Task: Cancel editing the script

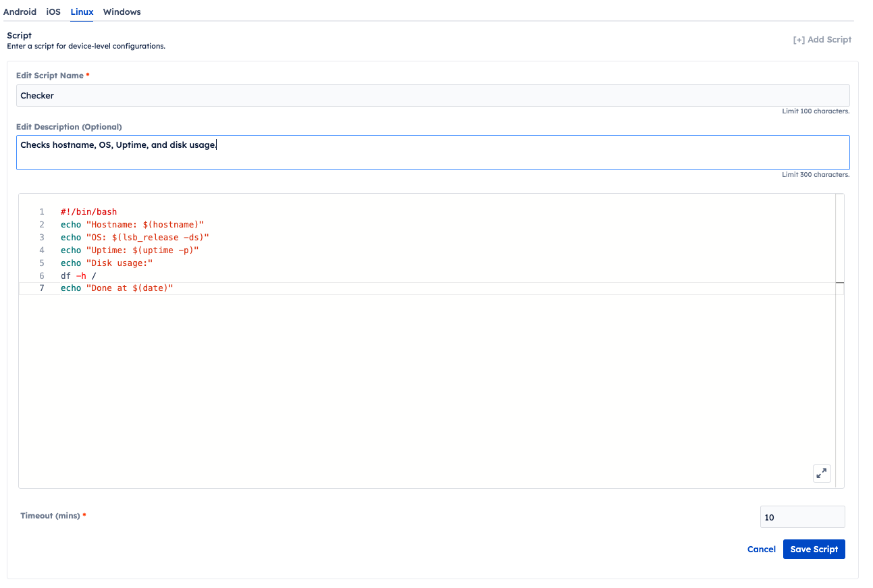Action: coord(762,549)
